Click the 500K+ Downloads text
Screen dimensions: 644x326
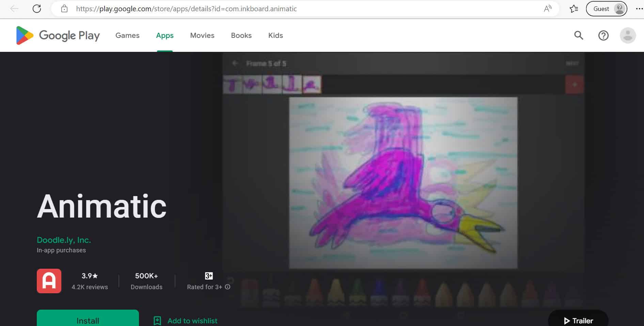coord(146,281)
